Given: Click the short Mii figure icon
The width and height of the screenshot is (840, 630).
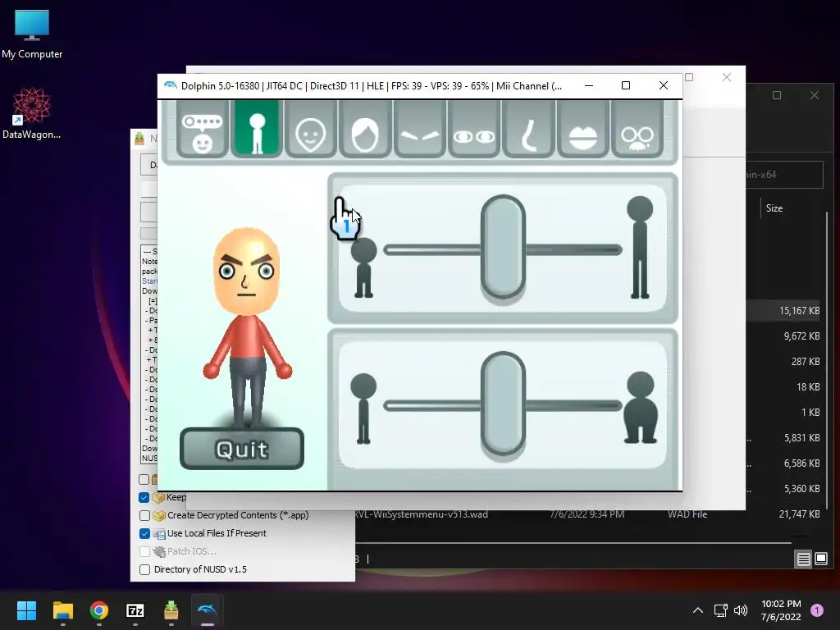Looking at the screenshot, I should point(363,267).
